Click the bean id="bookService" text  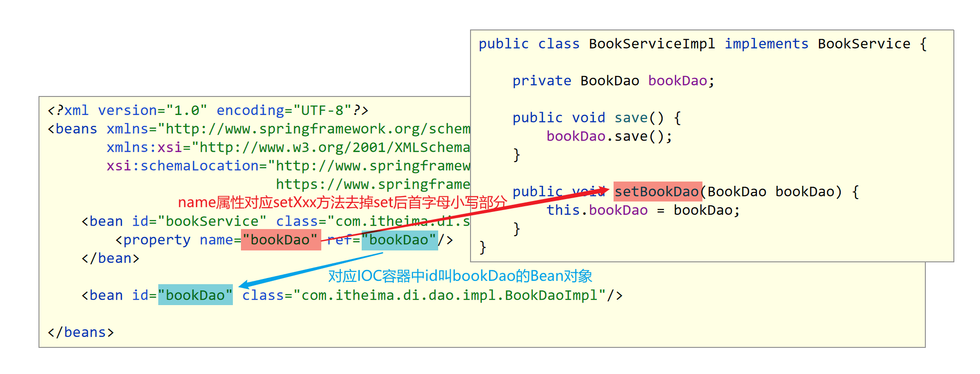tap(174, 221)
